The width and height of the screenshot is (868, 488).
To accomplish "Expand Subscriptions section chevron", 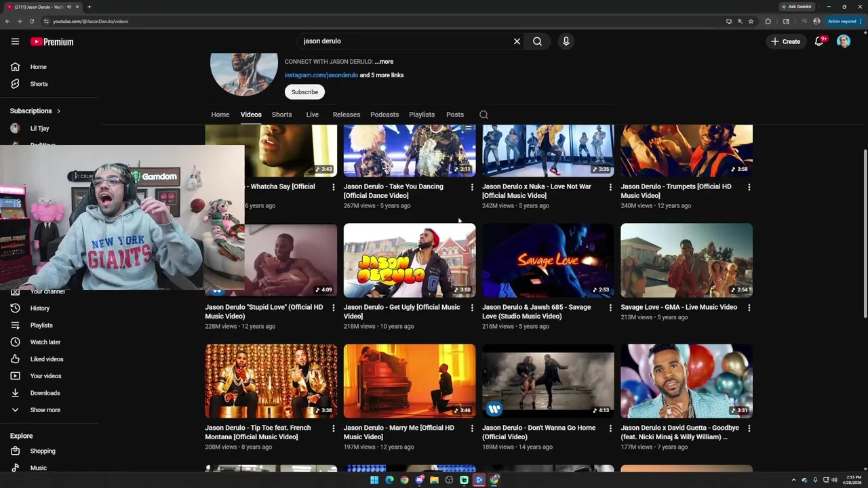I will pos(58,111).
